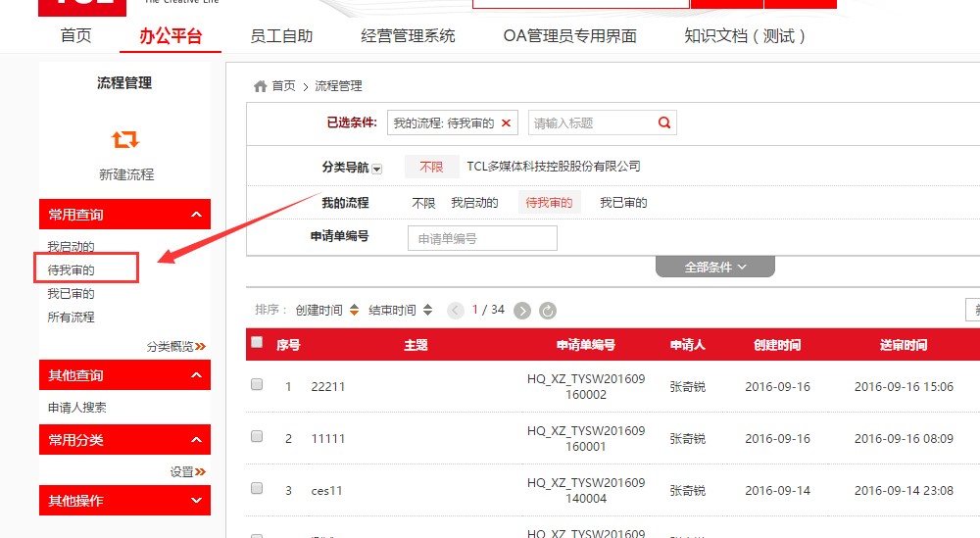
Task: Click the 申请人 column header
Action: 688,345
